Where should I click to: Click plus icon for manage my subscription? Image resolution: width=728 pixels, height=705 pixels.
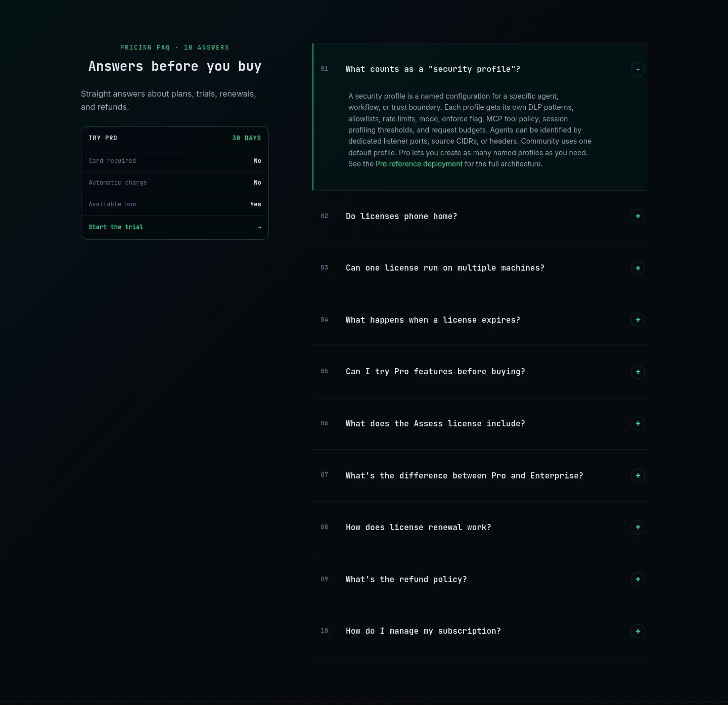pos(638,631)
